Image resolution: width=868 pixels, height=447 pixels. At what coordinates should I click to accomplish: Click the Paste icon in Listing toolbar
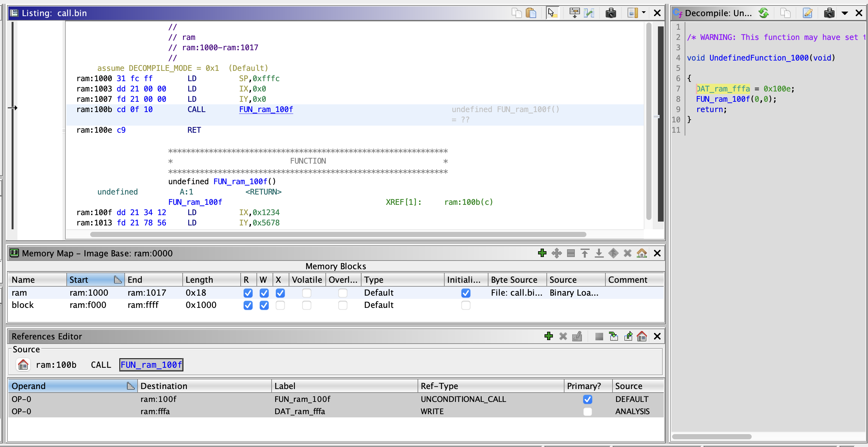pyautogui.click(x=532, y=13)
